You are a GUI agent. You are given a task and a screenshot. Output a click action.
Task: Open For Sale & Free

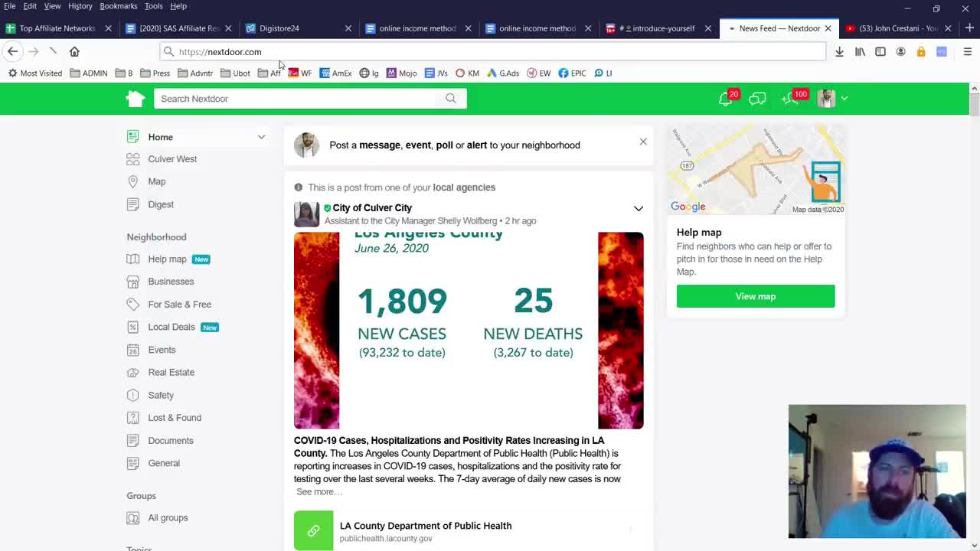[x=179, y=305]
